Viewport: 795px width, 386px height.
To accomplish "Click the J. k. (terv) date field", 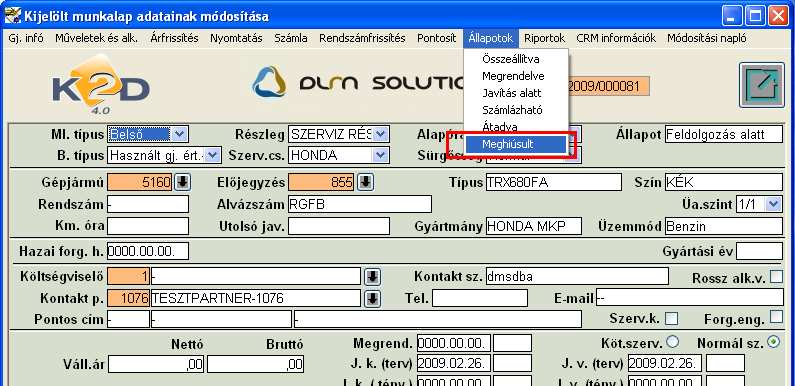I will click(x=454, y=363).
